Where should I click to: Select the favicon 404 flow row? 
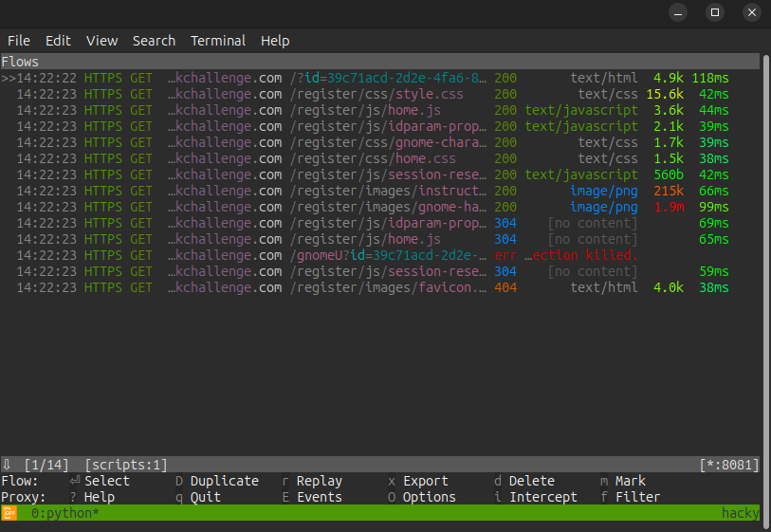coord(390,287)
